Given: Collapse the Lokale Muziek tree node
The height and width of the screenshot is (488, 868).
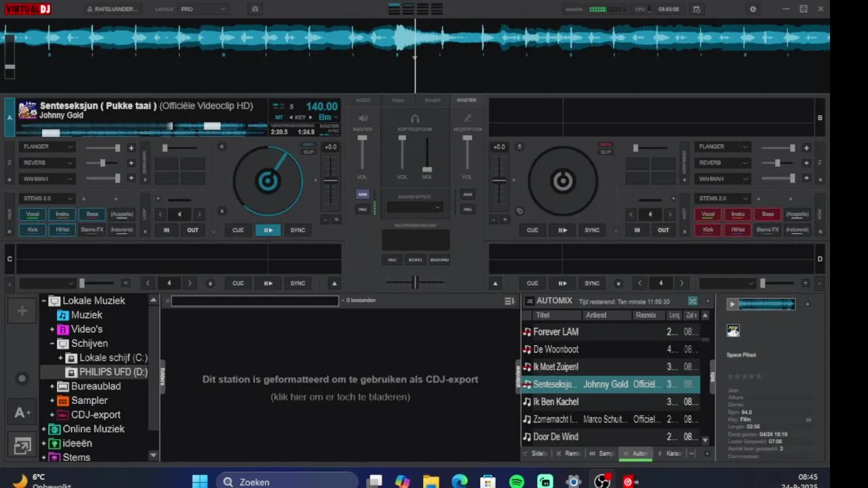Looking at the screenshot, I should click(43, 301).
